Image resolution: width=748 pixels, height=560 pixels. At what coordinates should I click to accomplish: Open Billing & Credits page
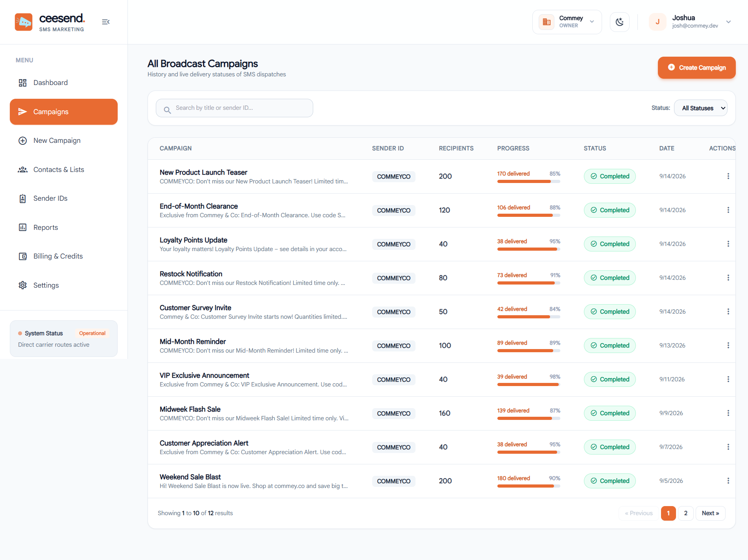[x=64, y=256]
